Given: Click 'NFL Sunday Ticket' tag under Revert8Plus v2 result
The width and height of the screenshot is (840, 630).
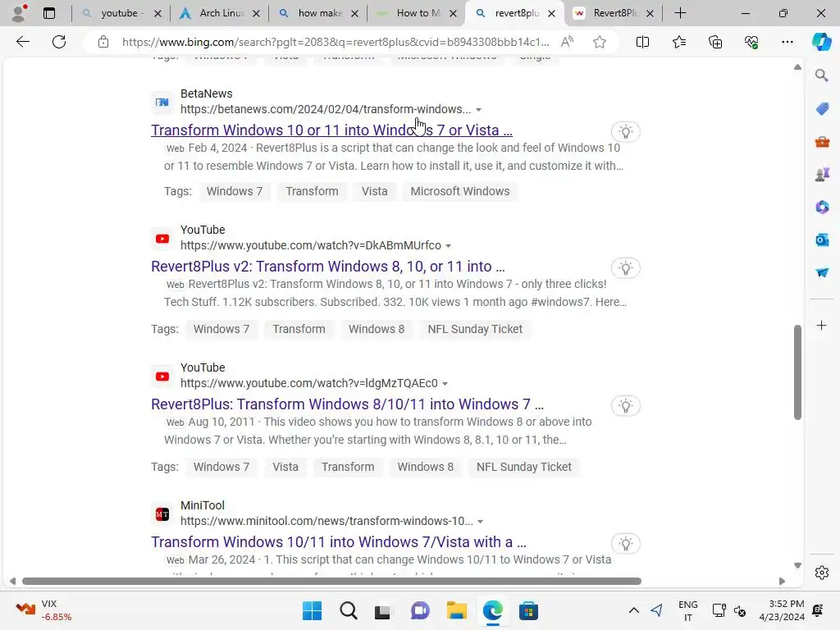Looking at the screenshot, I should tap(475, 329).
